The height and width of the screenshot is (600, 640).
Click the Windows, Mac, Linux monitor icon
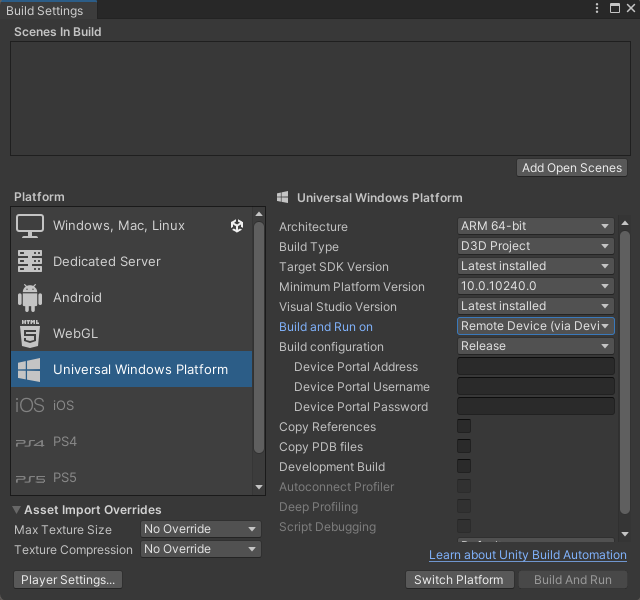tap(30, 226)
